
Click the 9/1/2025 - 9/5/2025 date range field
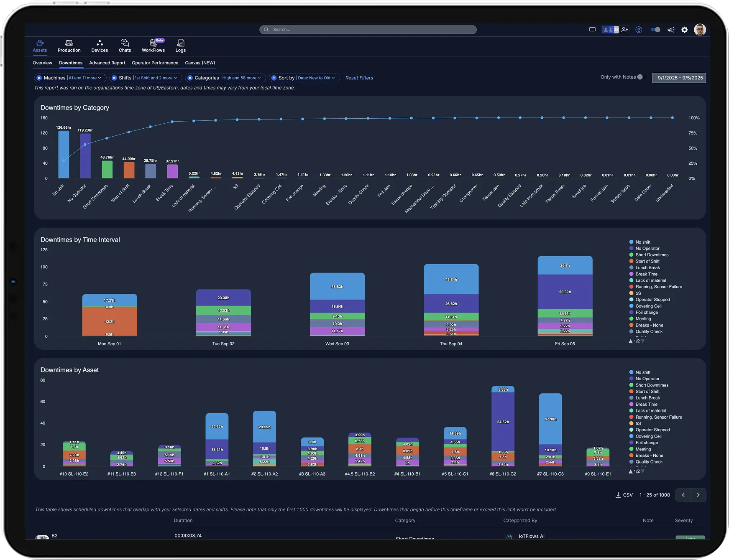tap(678, 78)
